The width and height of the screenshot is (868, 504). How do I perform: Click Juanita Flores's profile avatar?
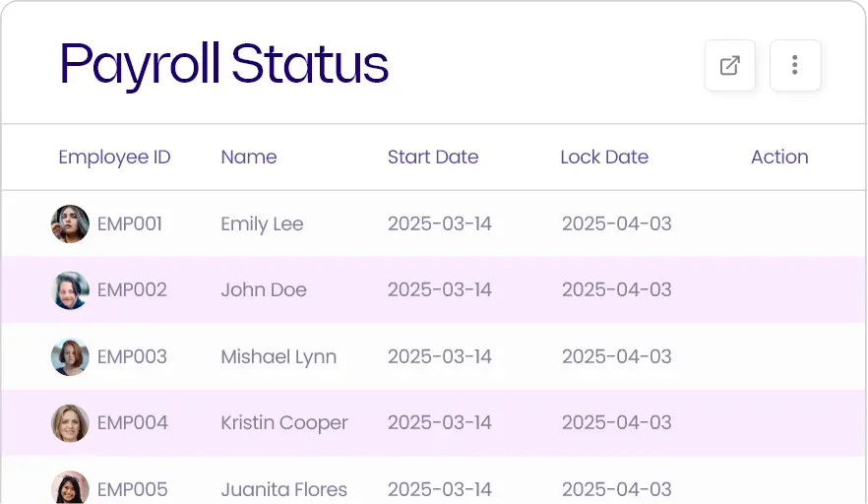coord(70,488)
